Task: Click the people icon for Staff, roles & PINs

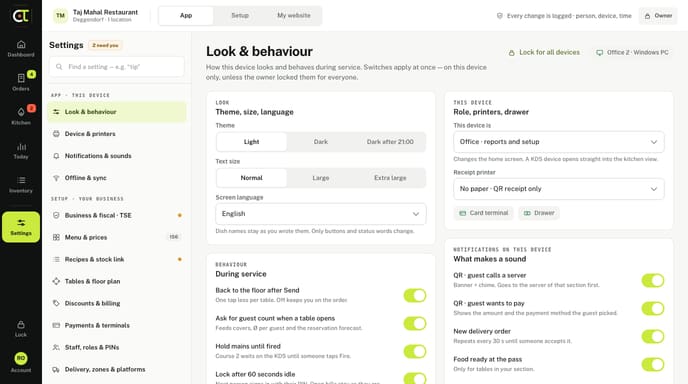Action: 56,347
